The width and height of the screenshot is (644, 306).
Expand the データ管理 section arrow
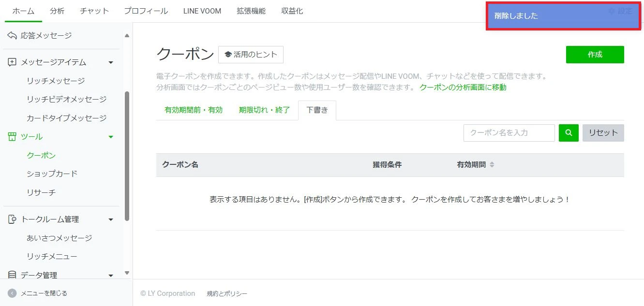click(x=111, y=276)
